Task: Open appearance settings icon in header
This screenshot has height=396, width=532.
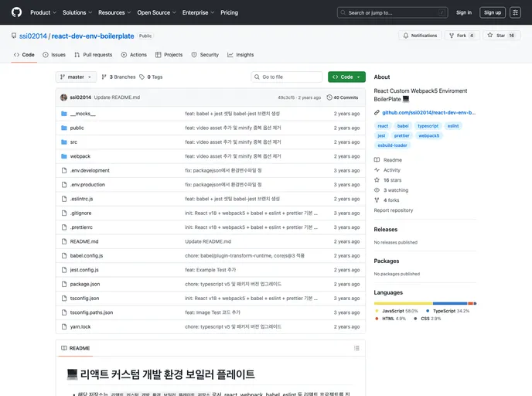Action: [515, 12]
